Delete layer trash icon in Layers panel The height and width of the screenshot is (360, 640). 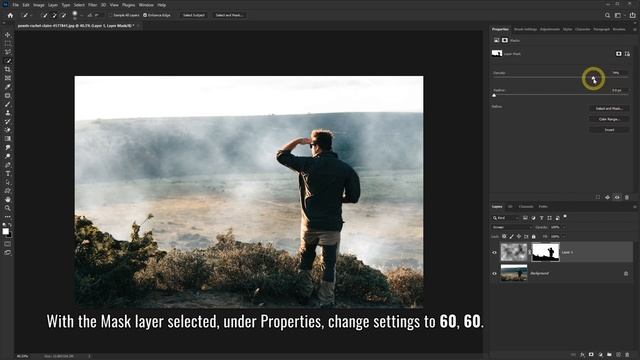tap(627, 355)
